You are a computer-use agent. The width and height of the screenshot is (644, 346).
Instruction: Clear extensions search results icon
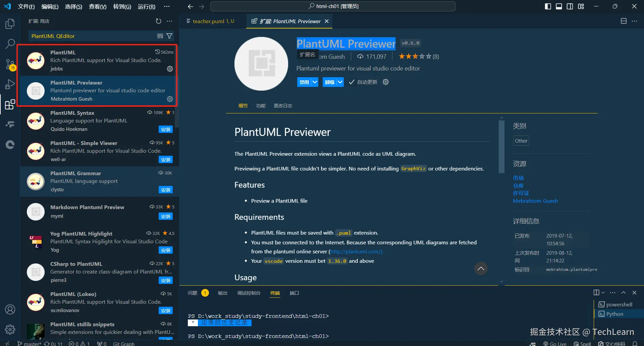[x=160, y=36]
